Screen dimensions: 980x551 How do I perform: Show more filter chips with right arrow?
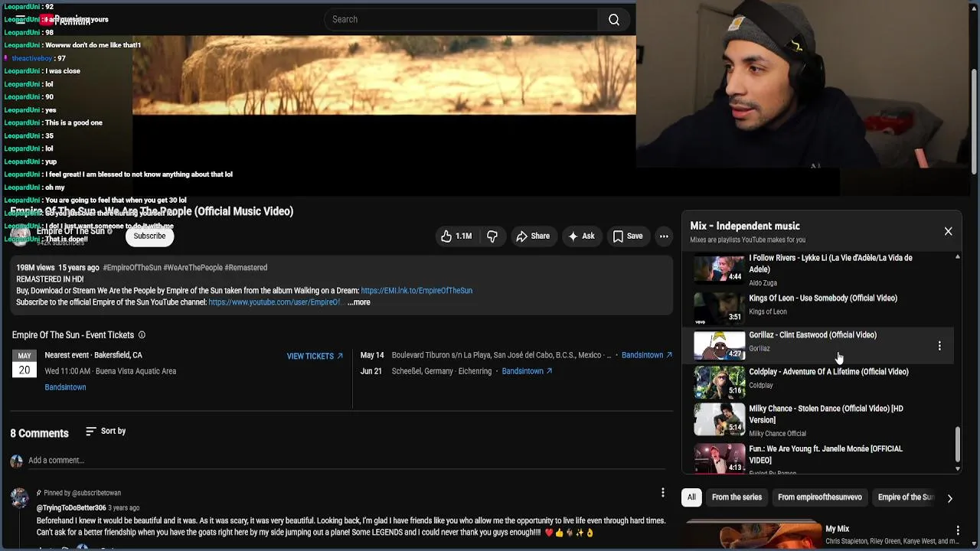tap(949, 498)
